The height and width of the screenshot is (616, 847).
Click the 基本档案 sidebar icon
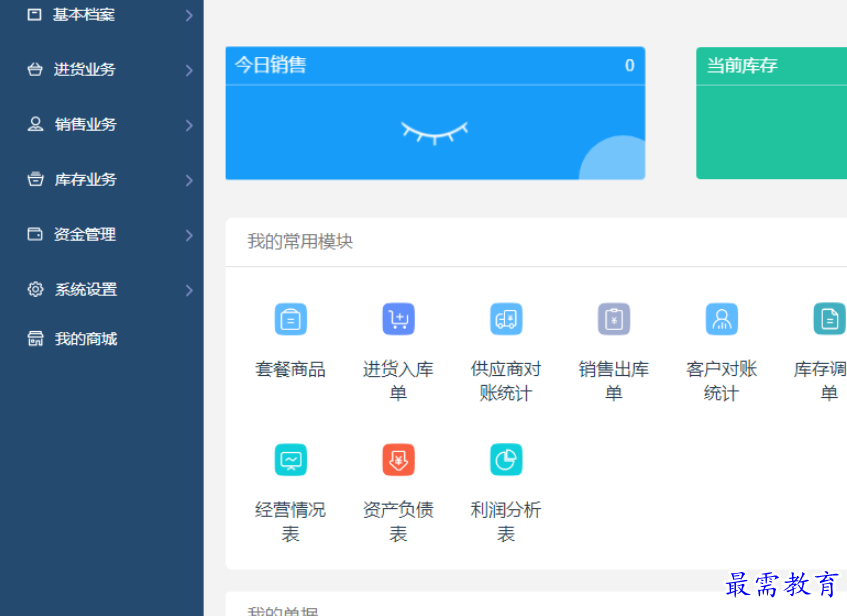tap(35, 15)
